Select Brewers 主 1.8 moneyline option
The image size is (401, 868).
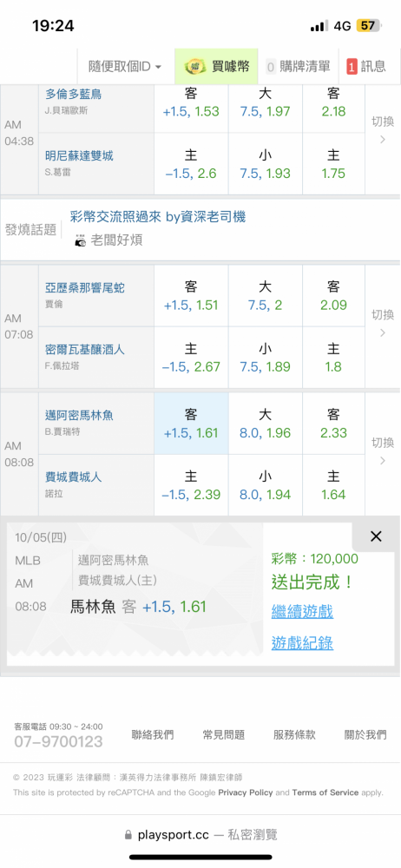333,358
